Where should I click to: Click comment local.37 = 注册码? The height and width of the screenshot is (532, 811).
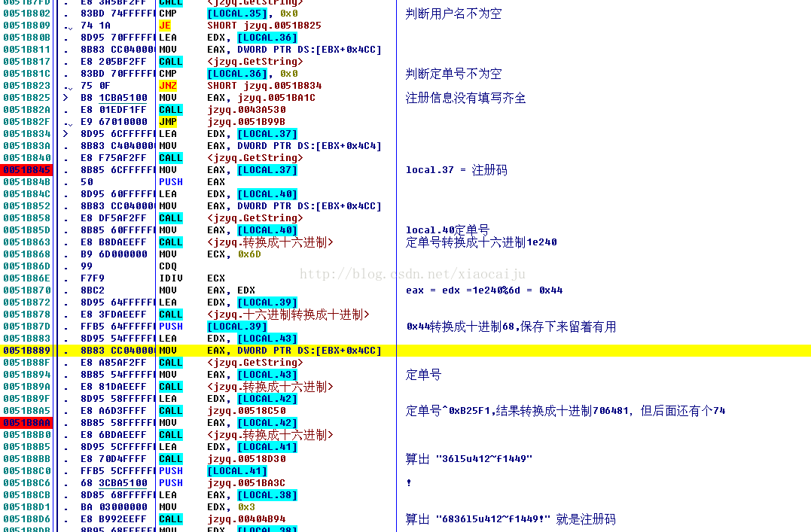click(x=456, y=169)
